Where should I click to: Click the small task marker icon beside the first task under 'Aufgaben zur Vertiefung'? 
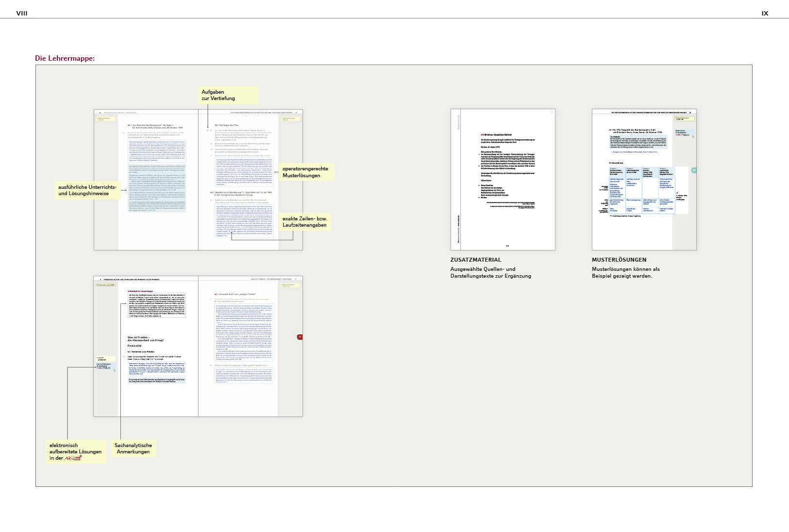click(x=208, y=130)
